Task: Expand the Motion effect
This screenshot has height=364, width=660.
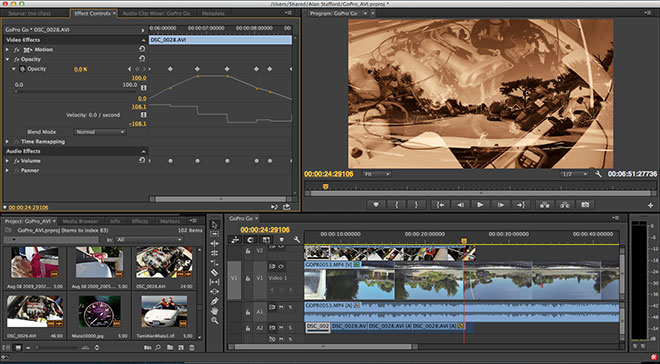Action: point(7,50)
